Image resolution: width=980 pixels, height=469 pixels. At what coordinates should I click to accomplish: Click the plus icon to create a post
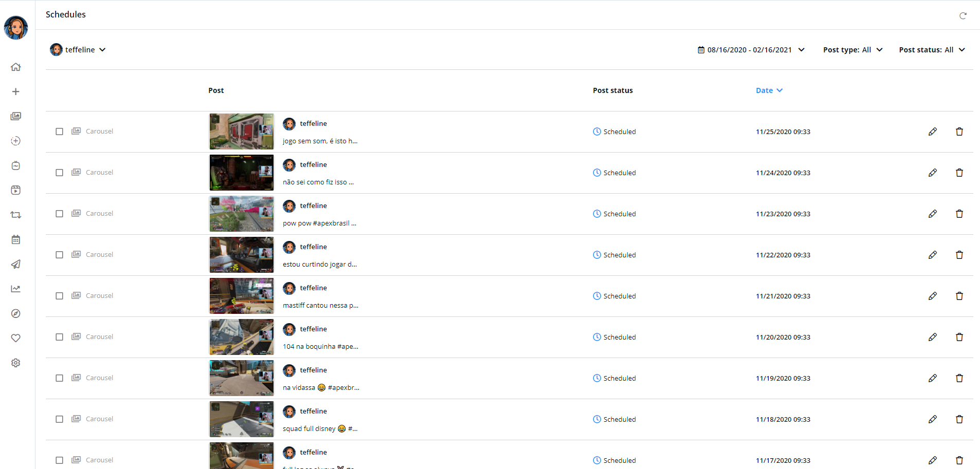click(x=16, y=91)
